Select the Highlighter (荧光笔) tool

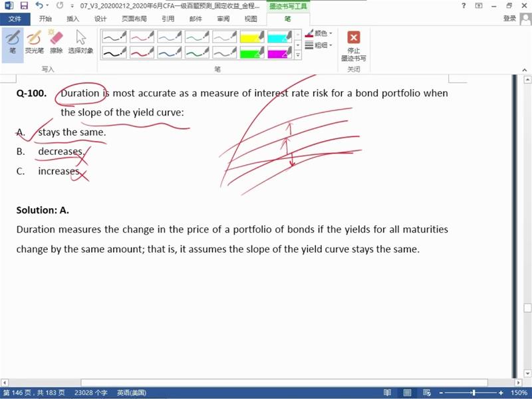point(33,43)
